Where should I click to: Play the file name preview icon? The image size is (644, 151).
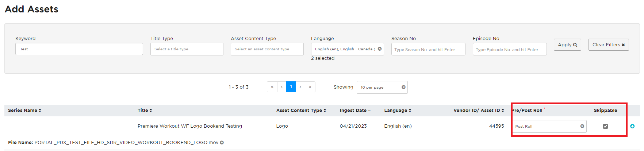(x=222, y=143)
